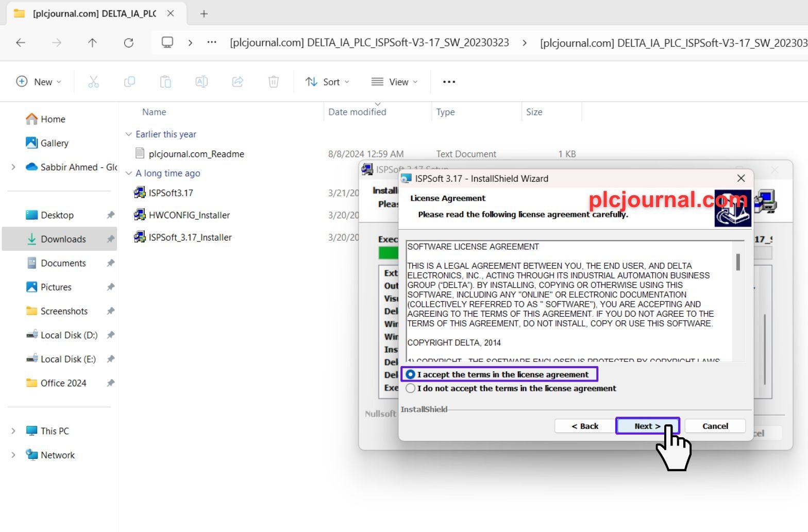Open the View dropdown menu
The height and width of the screenshot is (532, 808).
[x=394, y=82]
